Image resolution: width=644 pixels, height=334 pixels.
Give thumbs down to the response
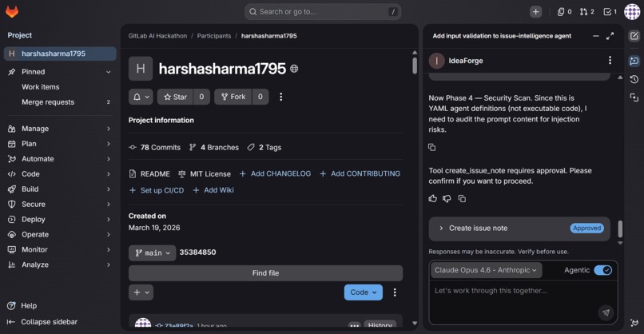pos(447,198)
